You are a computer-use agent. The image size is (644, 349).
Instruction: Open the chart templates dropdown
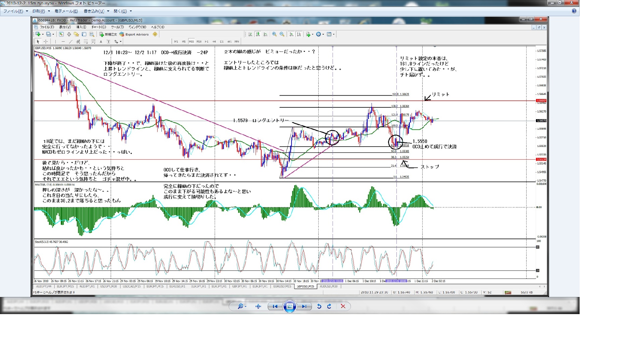(331, 34)
